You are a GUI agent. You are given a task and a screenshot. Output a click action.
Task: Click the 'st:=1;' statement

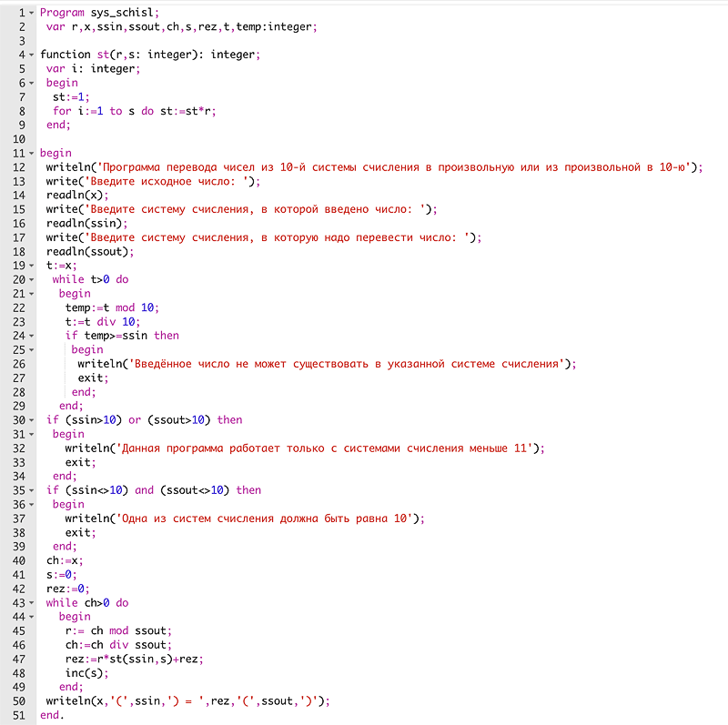tap(71, 97)
